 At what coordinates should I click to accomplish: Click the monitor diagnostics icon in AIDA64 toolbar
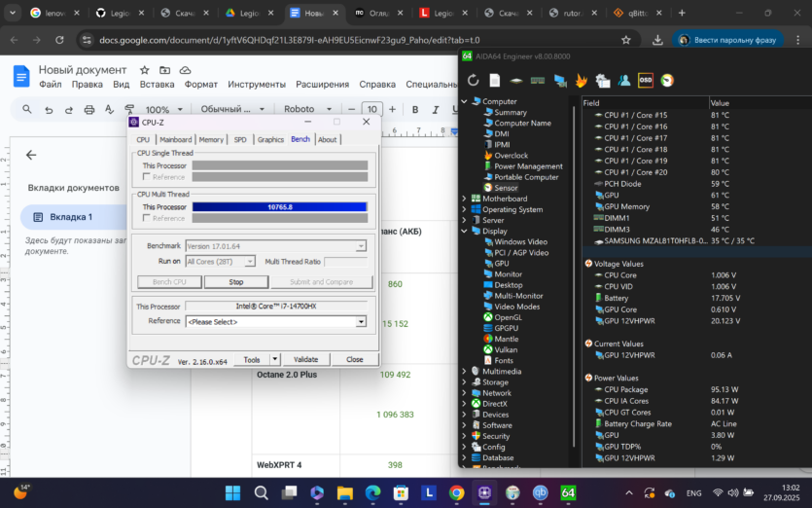point(560,81)
